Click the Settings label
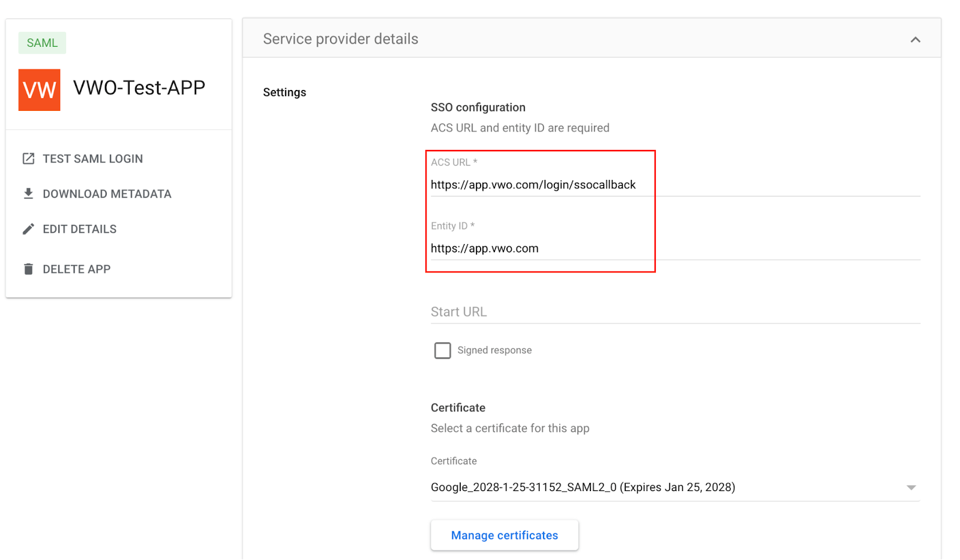960x560 pixels. point(284,92)
